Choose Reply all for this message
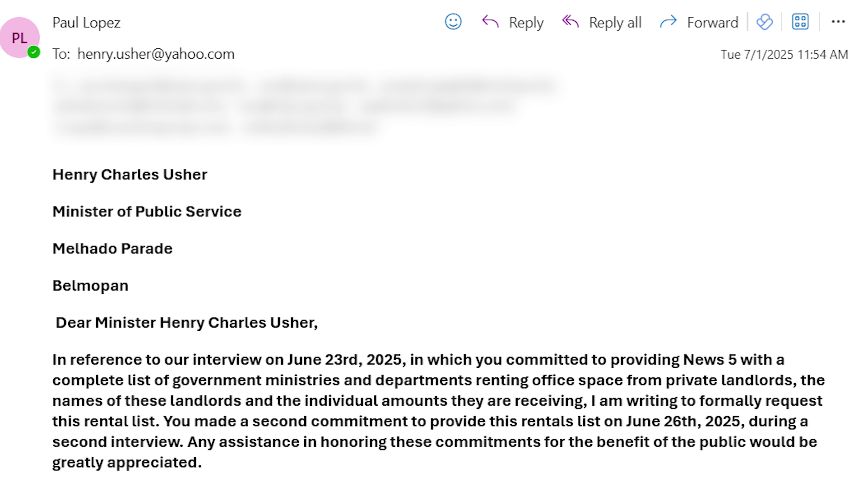 pyautogui.click(x=602, y=22)
